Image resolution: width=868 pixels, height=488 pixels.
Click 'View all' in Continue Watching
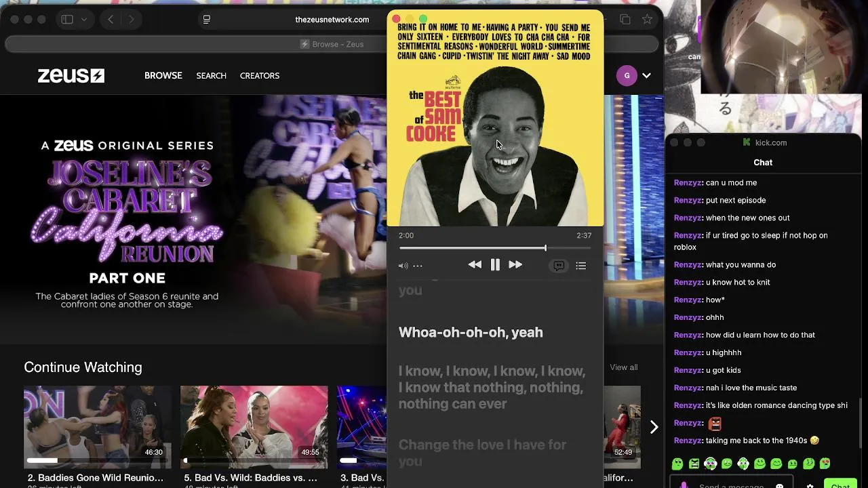pyautogui.click(x=623, y=367)
